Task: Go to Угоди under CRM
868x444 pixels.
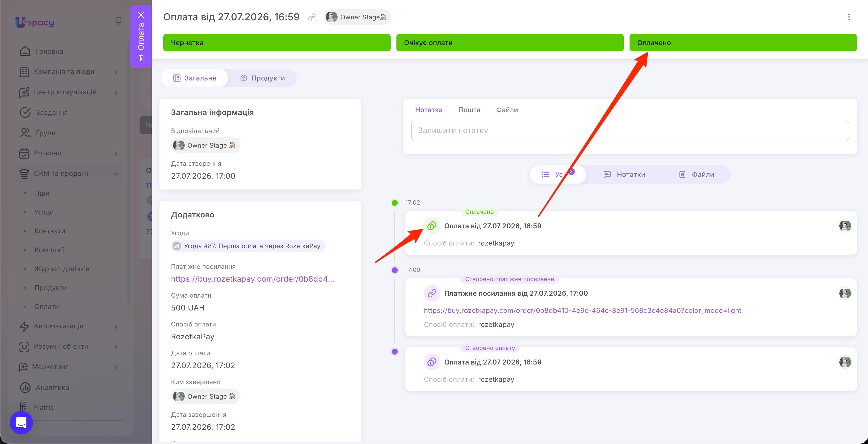Action: pos(44,212)
